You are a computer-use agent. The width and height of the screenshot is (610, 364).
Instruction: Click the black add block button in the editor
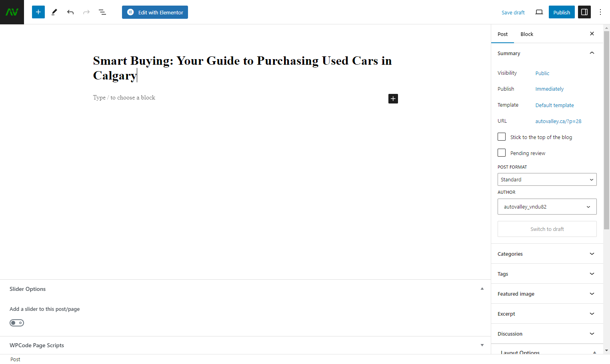tap(393, 99)
